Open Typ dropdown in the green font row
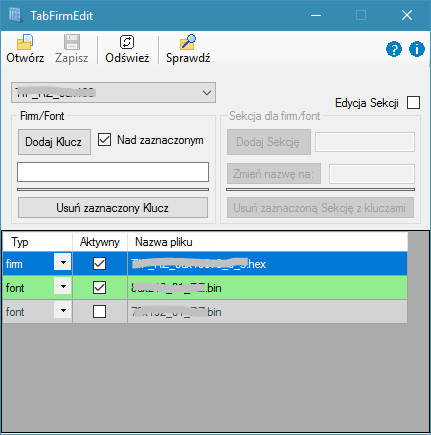The width and height of the screenshot is (431, 435). pos(63,287)
